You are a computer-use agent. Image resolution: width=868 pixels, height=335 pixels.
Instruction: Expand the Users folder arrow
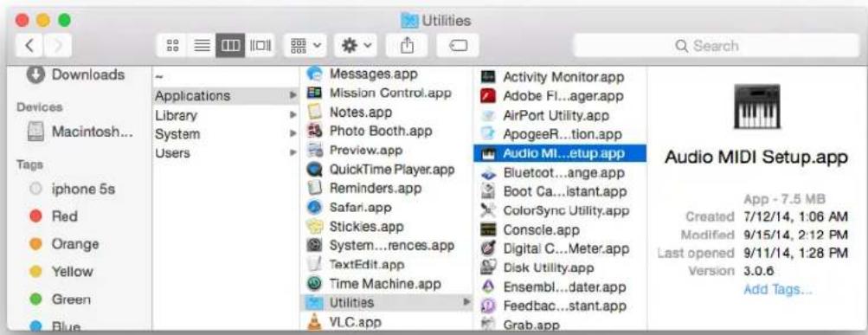click(293, 153)
